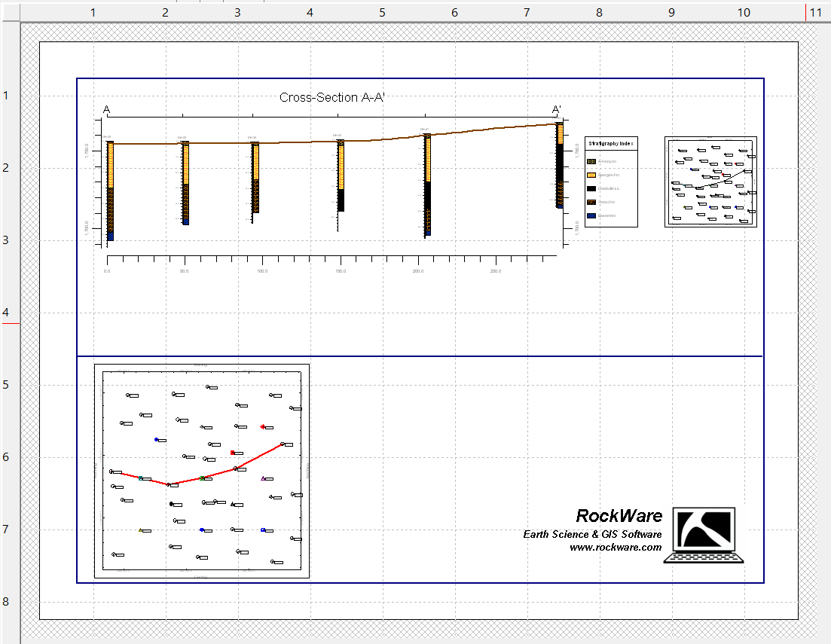Click the red square borehole symbol on map
831x644 pixels.
tap(233, 453)
